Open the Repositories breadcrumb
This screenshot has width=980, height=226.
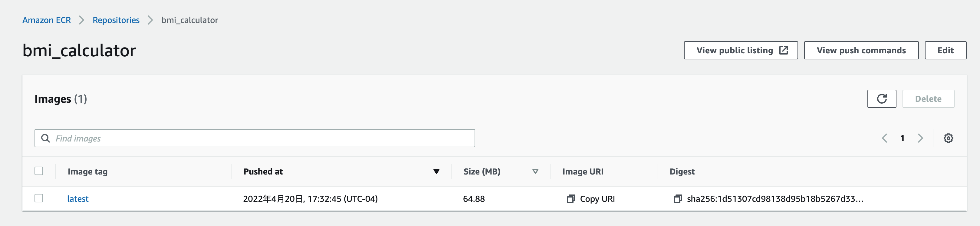coord(116,20)
